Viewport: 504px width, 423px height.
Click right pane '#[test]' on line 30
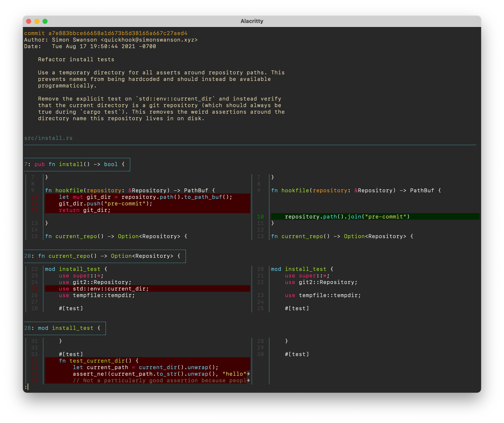tap(297, 354)
